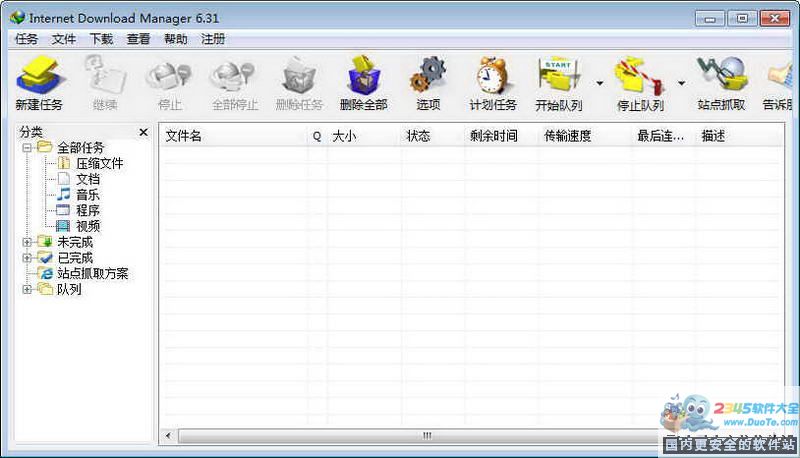Open the 下载 menu
800x458 pixels.
tap(101, 39)
